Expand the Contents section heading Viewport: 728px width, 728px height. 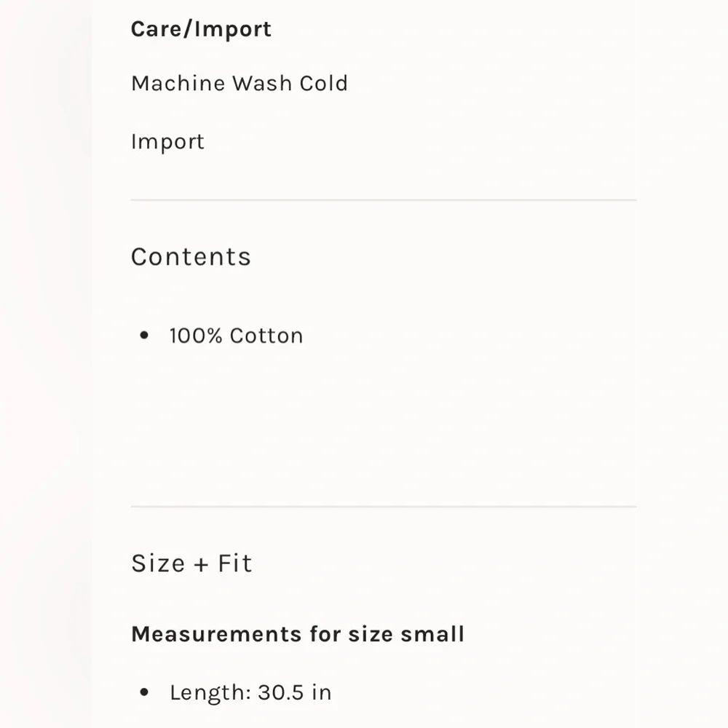[x=191, y=257]
